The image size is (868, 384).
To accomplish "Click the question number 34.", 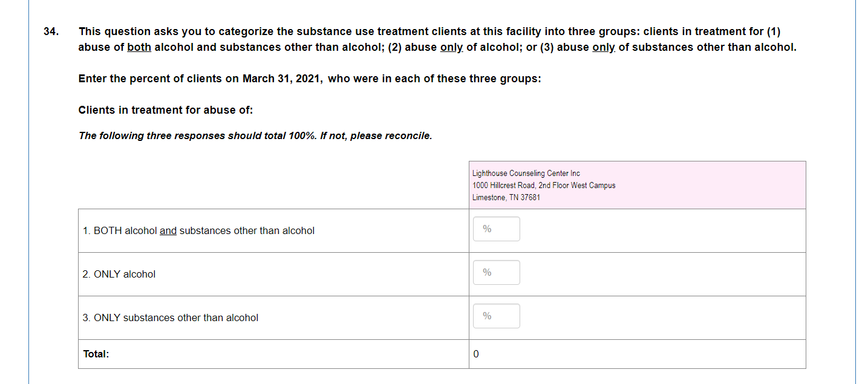I will (x=51, y=31).
